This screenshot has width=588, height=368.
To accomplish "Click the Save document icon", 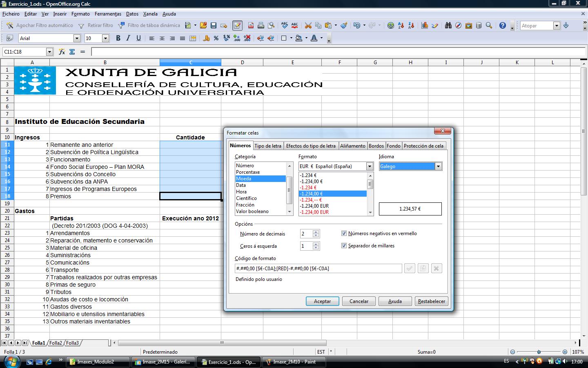I will (x=213, y=25).
